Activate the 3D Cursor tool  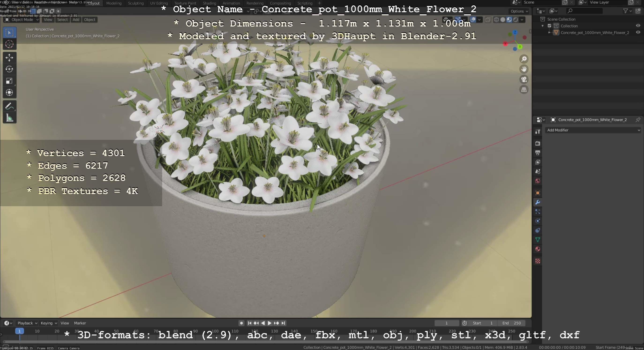(10, 44)
